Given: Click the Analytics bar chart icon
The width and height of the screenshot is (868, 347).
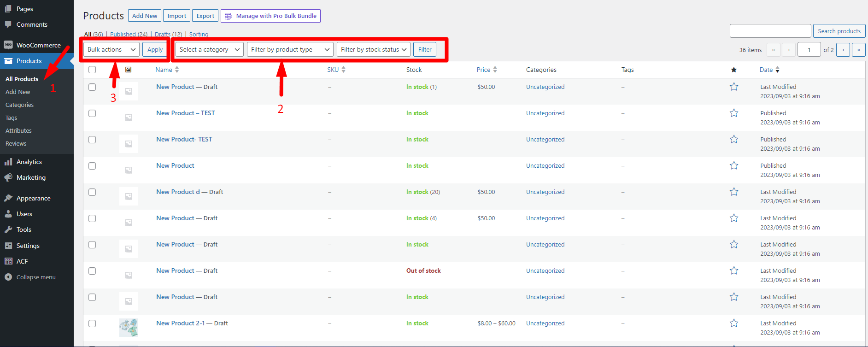Looking at the screenshot, I should coord(8,162).
